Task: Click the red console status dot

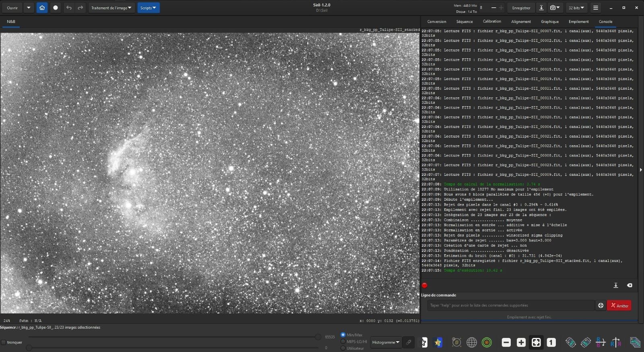Action: click(x=424, y=285)
